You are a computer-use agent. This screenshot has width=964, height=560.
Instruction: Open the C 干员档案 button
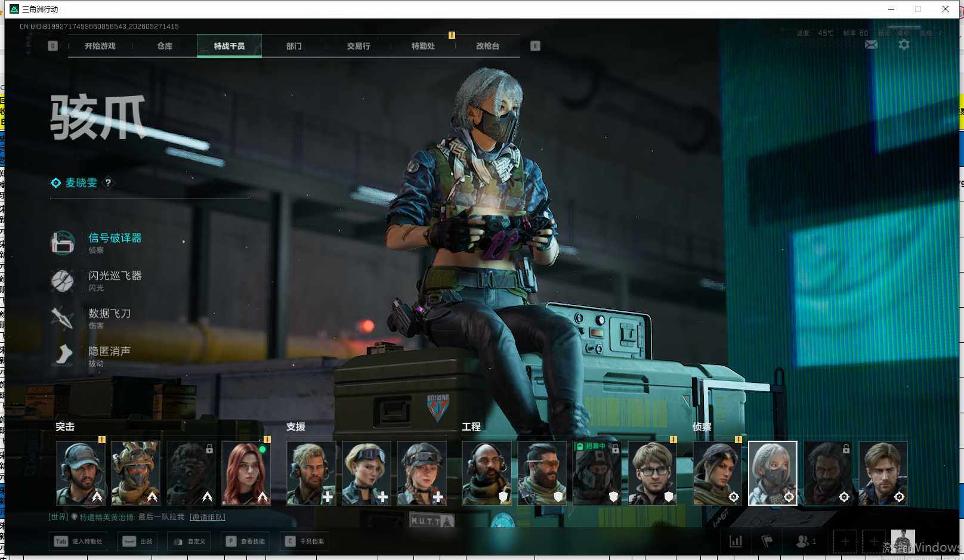(x=304, y=542)
